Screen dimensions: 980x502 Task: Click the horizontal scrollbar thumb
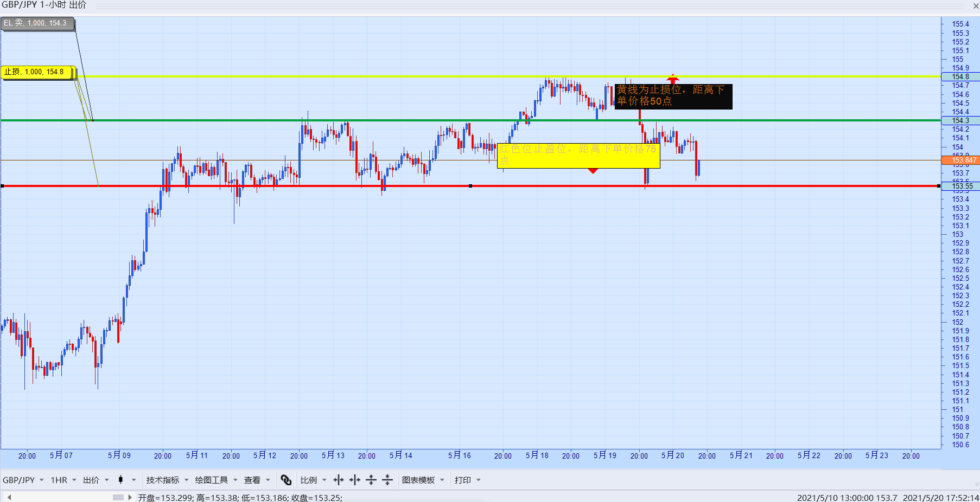[120, 496]
